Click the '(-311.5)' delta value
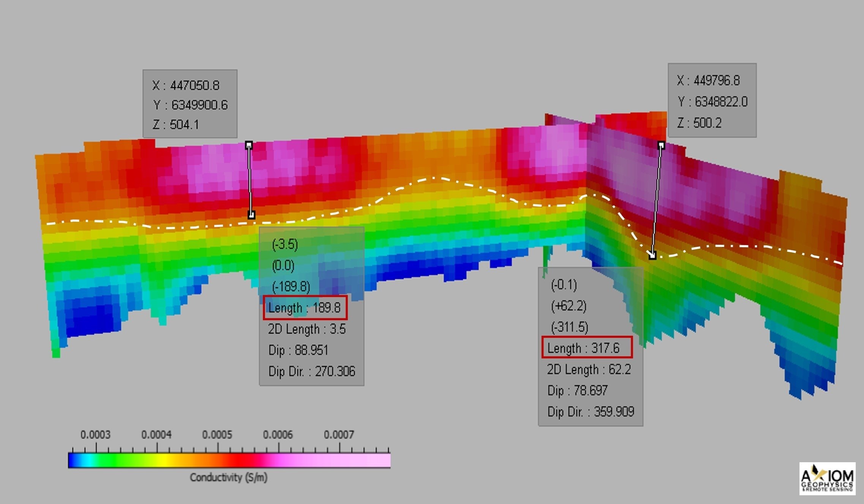 point(570,327)
